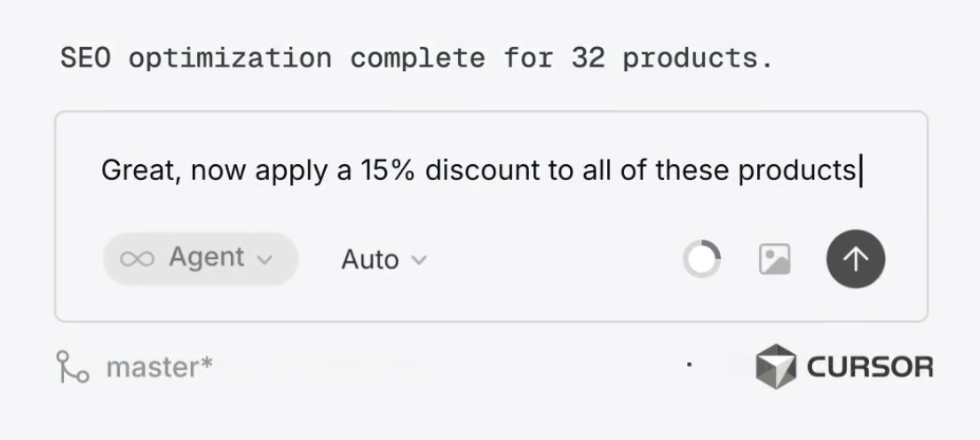Click the master* branch name

tap(159, 365)
